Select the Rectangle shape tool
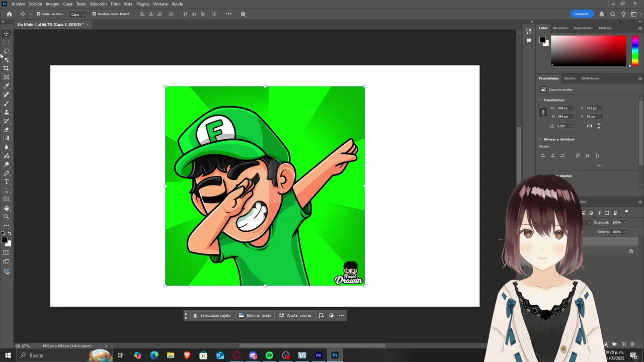This screenshot has width=644, height=362. 7,200
